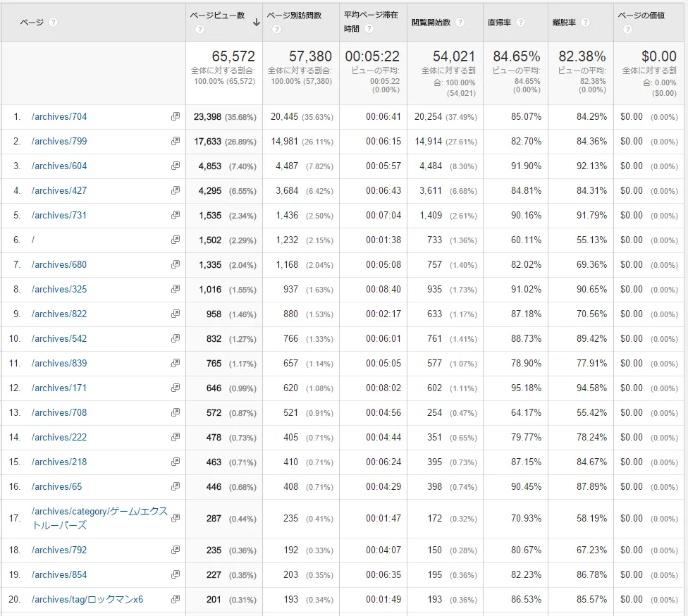Click the help icon beside 閲覧開始数
Viewport: 688px width, 616px height.
(460, 22)
